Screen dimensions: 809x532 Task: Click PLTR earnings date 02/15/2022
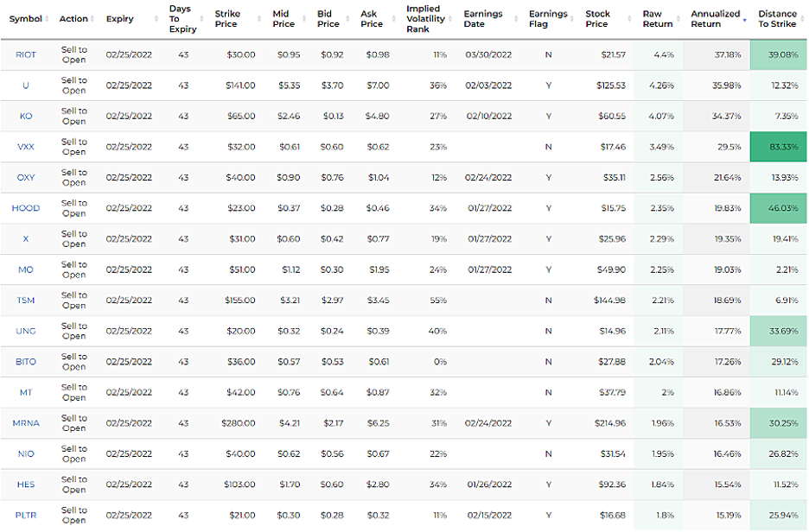click(x=489, y=515)
